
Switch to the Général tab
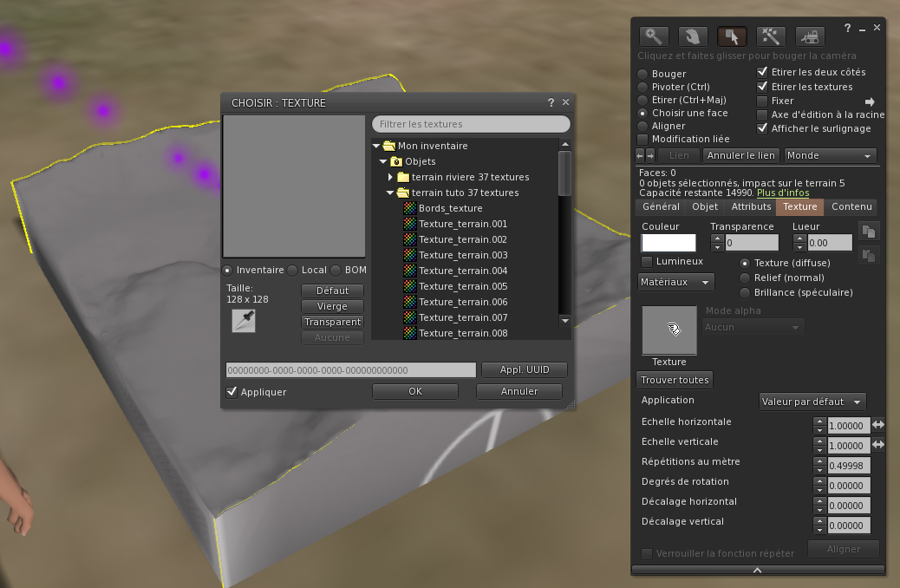tap(661, 207)
